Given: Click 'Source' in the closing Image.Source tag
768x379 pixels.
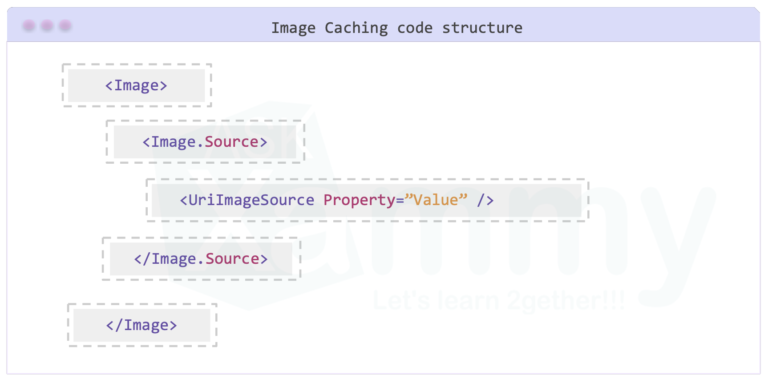Looking at the screenshot, I should [232, 259].
